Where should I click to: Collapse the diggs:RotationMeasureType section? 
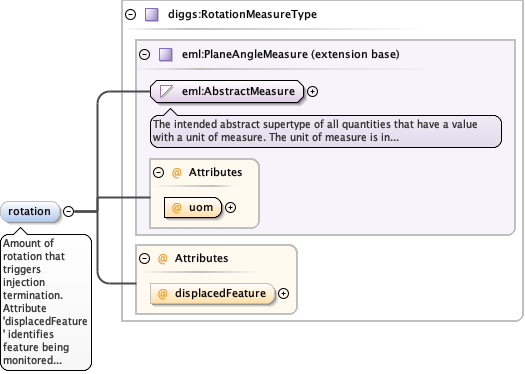[x=130, y=14]
